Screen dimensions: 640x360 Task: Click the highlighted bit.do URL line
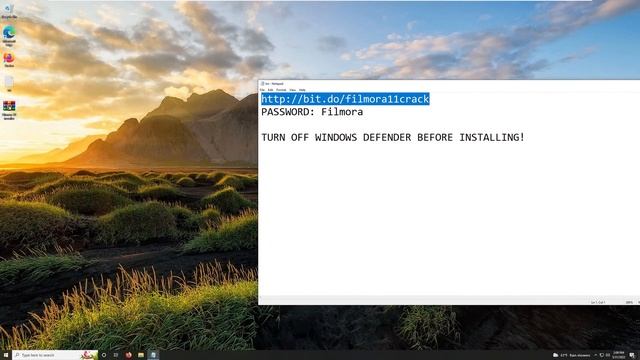pos(345,99)
